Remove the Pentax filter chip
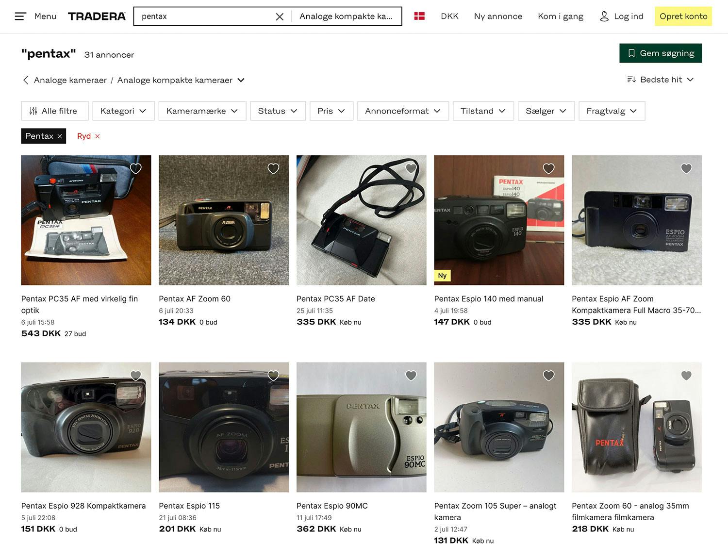728x560 pixels. (x=60, y=136)
